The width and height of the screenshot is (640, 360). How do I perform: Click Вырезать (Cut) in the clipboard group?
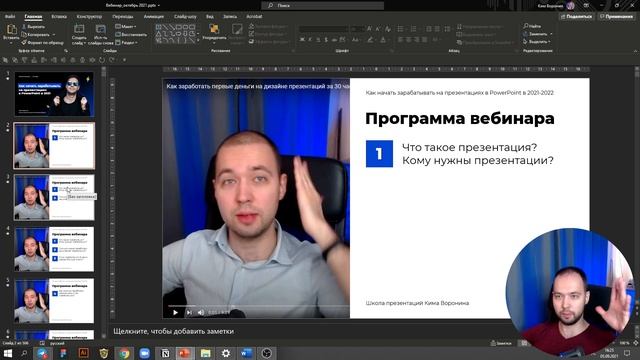coord(33,27)
